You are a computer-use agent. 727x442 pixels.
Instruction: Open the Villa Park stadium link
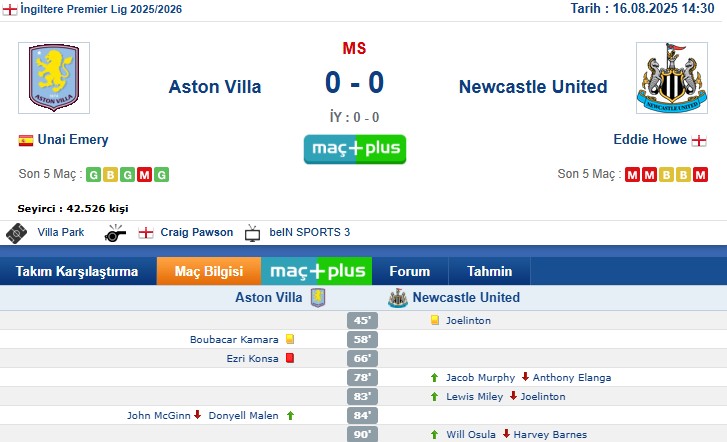tap(61, 232)
